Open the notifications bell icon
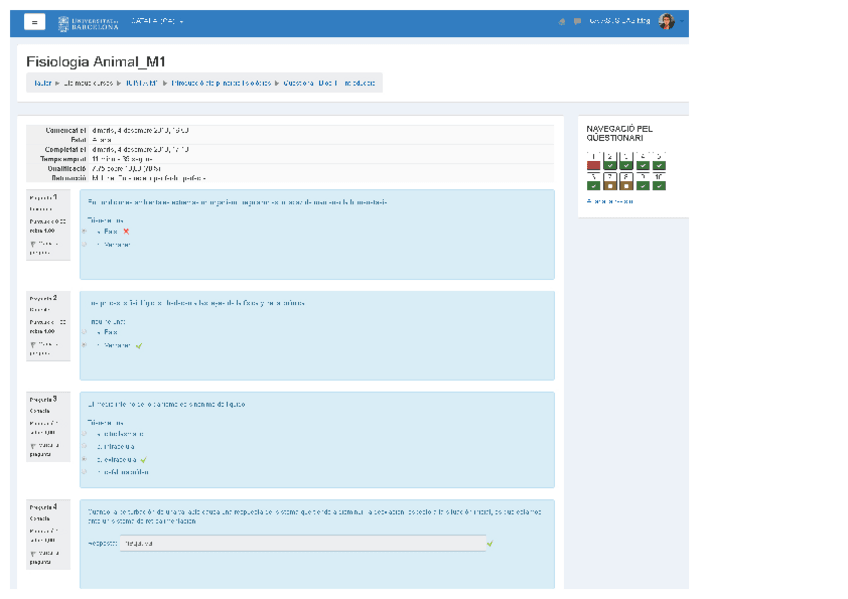848x599 pixels. (x=563, y=22)
